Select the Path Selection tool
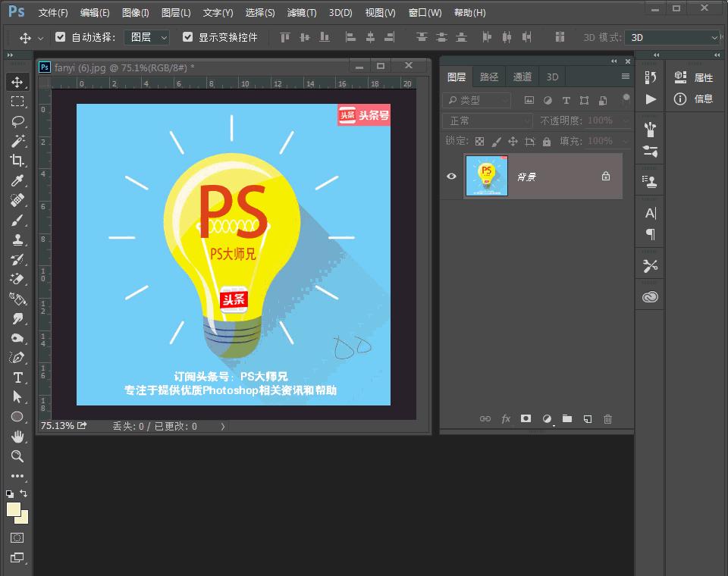Viewport: 728px width, 576px height. click(x=17, y=397)
